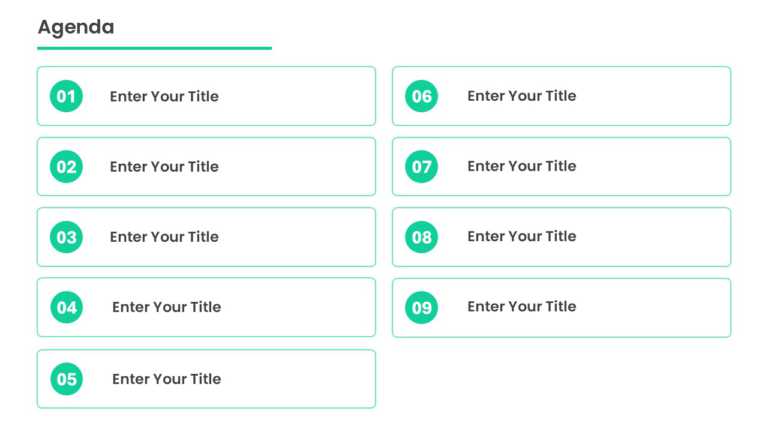Image resolution: width=768 pixels, height=432 pixels.
Task: Select the green 02 number badge
Action: coord(66,167)
